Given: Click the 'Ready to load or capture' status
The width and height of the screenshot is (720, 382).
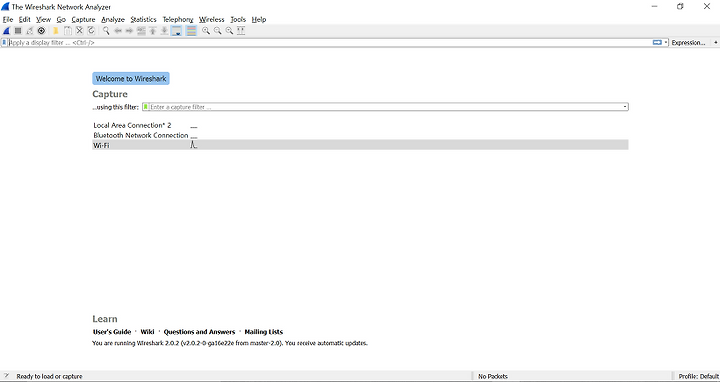Looking at the screenshot, I should click(x=49, y=376).
